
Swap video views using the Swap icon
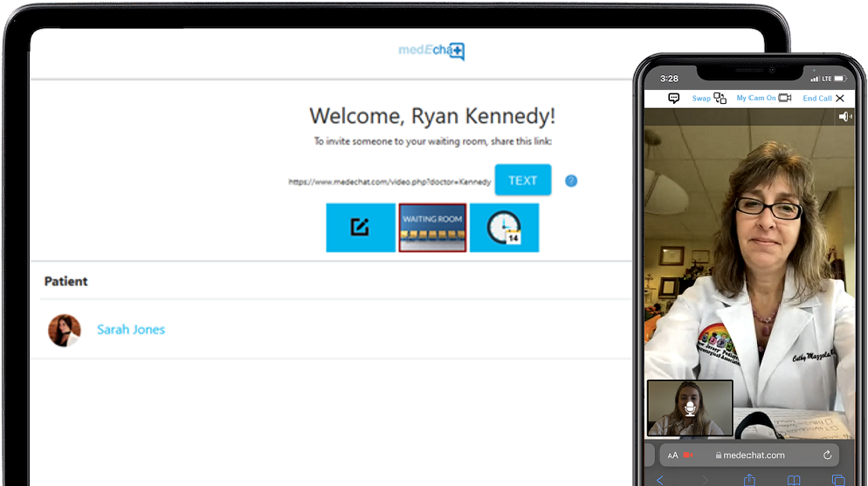coord(720,99)
